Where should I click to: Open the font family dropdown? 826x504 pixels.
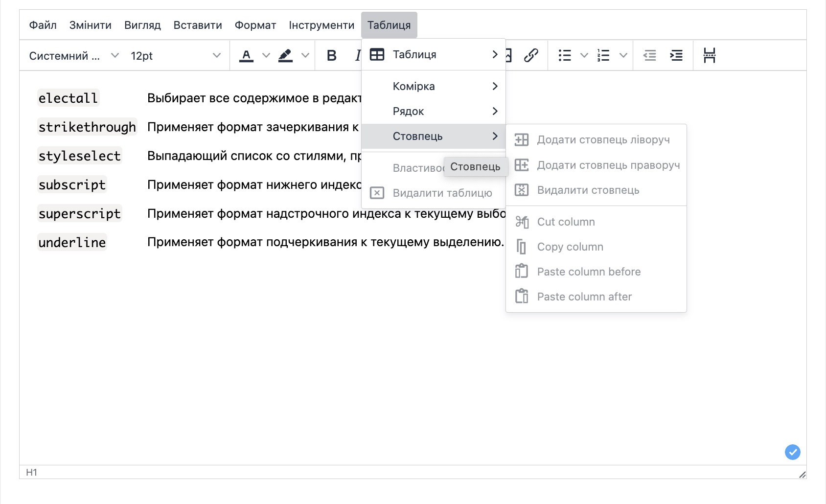tap(73, 56)
